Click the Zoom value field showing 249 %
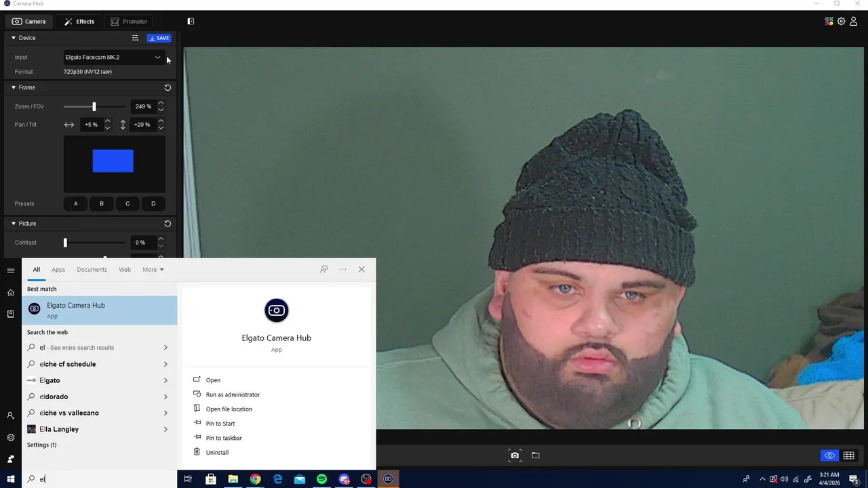Image resolution: width=868 pixels, height=488 pixels. [143, 106]
